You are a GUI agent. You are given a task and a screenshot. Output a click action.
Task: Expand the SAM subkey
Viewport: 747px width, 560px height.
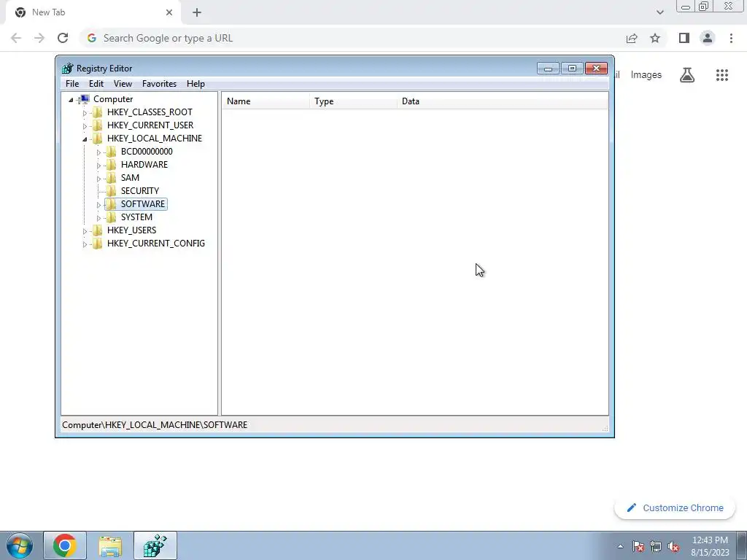(x=98, y=179)
